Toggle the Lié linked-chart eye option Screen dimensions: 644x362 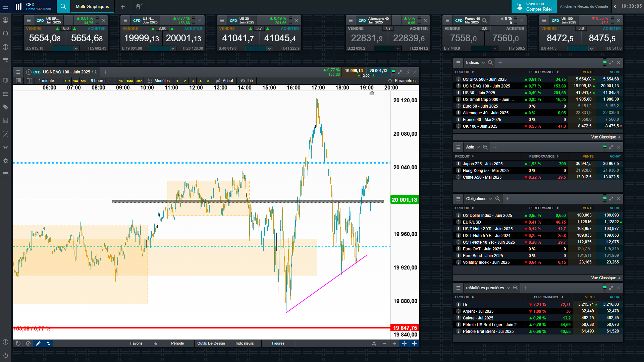point(247,81)
